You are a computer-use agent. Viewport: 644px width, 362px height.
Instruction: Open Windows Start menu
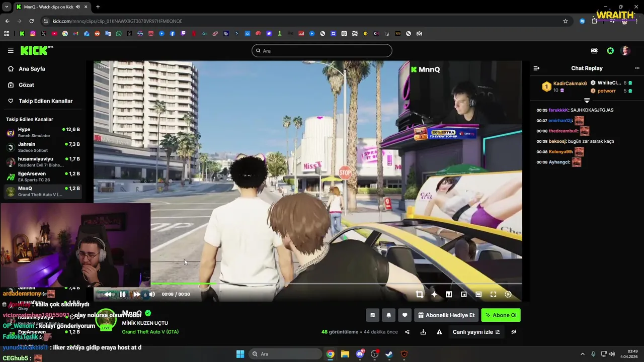(240, 354)
